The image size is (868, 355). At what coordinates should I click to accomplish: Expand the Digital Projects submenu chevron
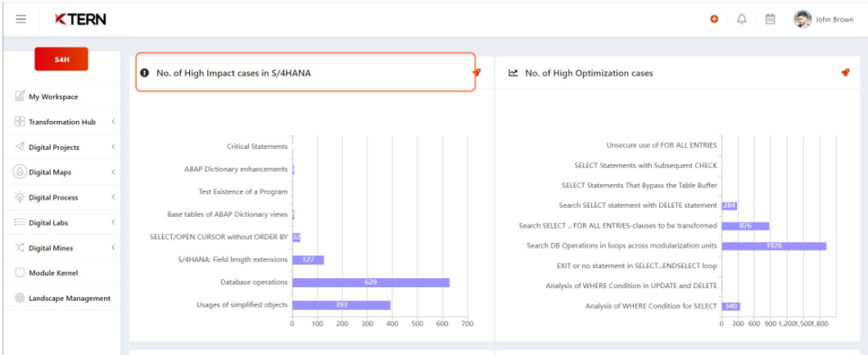(113, 147)
